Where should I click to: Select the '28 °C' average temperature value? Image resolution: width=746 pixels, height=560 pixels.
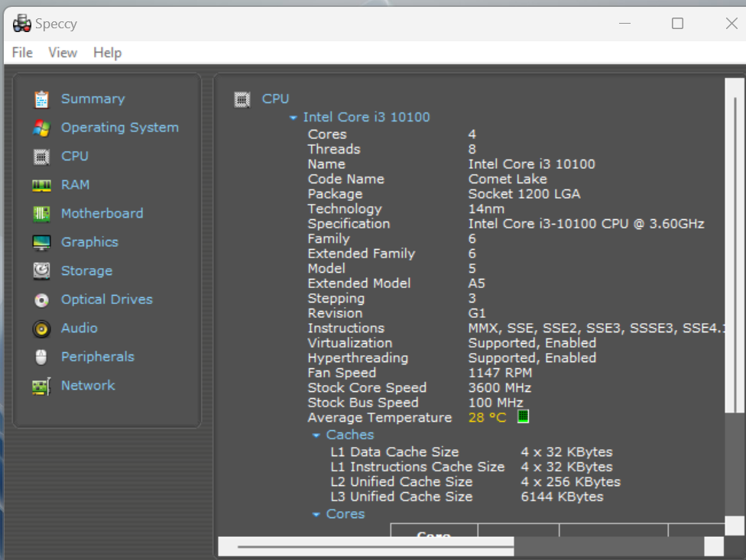487,417
